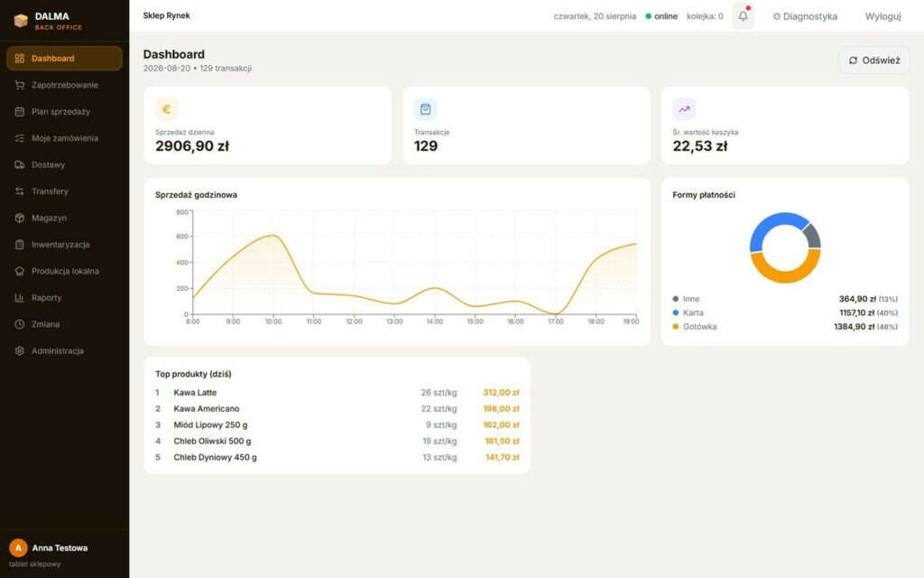Screen dimensions: 924x578
Task: Click the shopping bag icon on Transakcje card
Action: (x=426, y=109)
